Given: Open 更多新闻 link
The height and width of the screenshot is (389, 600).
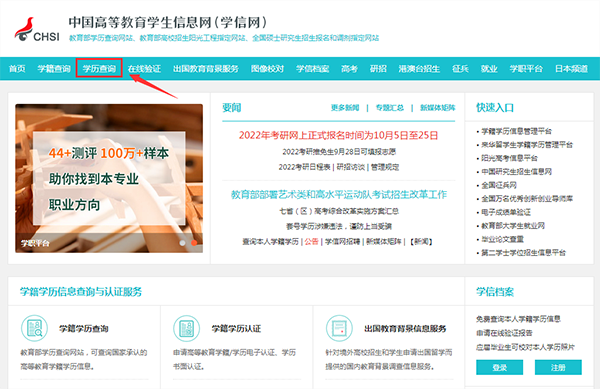Looking at the screenshot, I should click(x=345, y=107).
